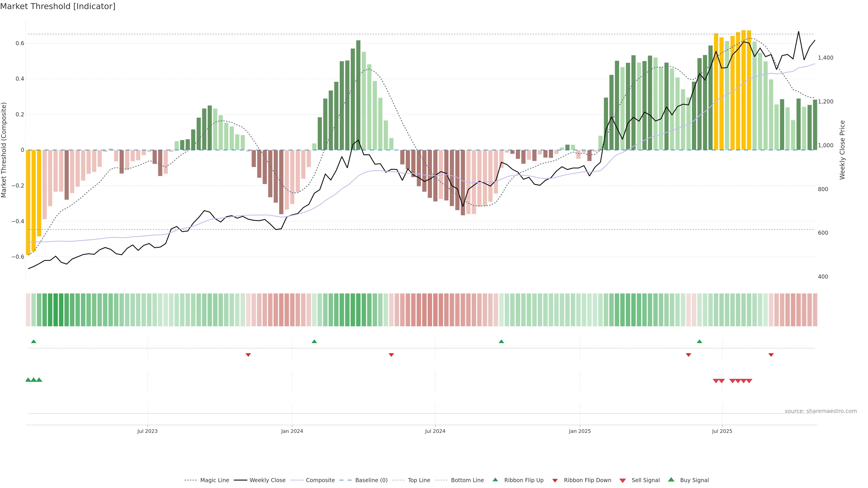Click the Jul 2025 axis label
This screenshot has width=868, height=488.
[x=722, y=431]
